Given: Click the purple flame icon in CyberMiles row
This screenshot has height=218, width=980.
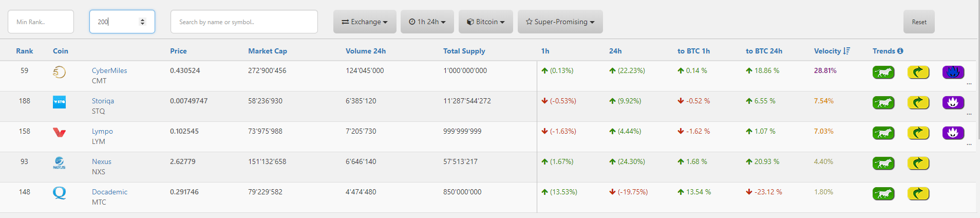Looking at the screenshot, I should pos(953,72).
